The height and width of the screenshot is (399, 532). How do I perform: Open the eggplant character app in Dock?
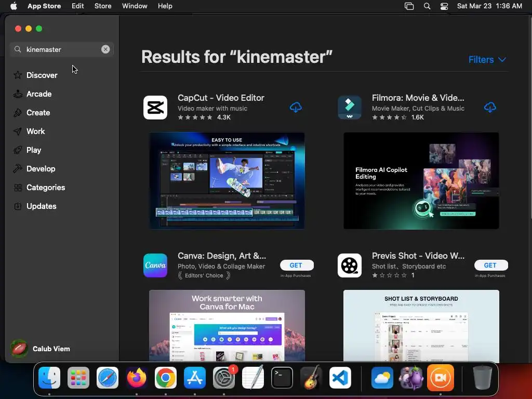[x=411, y=378]
